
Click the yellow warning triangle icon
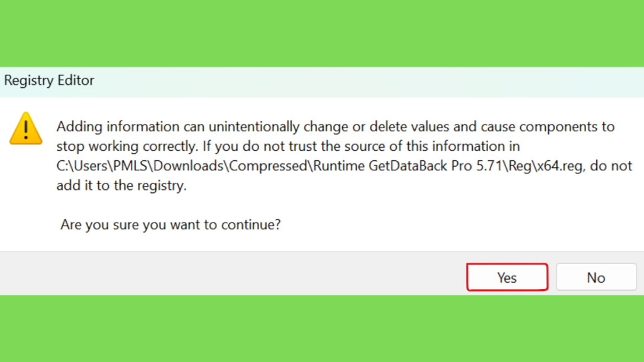26,128
